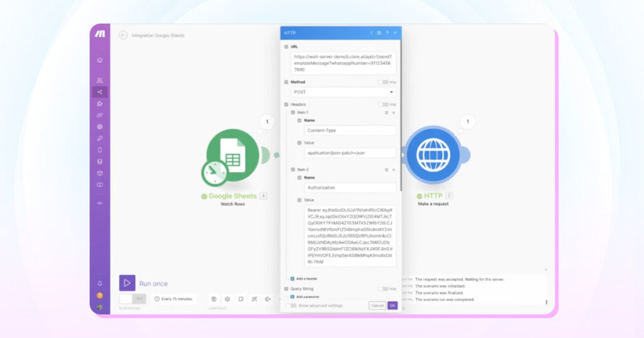Open the Notes icon in controls

click(241, 299)
